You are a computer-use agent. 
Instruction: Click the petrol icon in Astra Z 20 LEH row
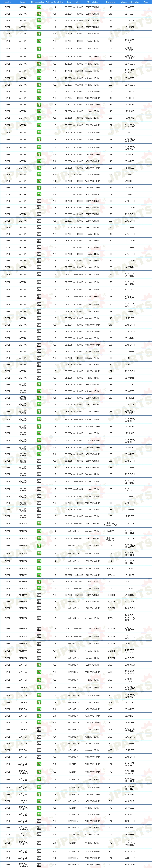click(39, 181)
